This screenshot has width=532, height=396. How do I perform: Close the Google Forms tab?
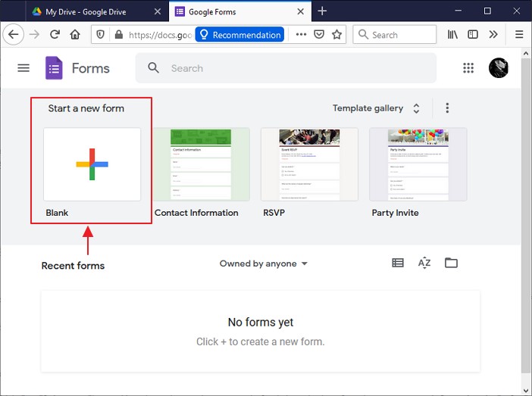point(301,11)
